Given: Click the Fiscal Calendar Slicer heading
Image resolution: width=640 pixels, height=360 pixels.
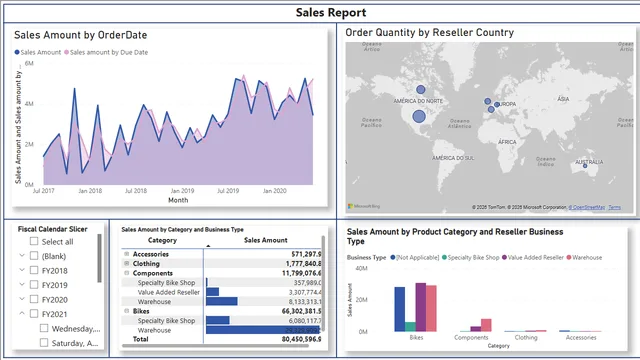Looking at the screenshot, I should click(x=53, y=229).
